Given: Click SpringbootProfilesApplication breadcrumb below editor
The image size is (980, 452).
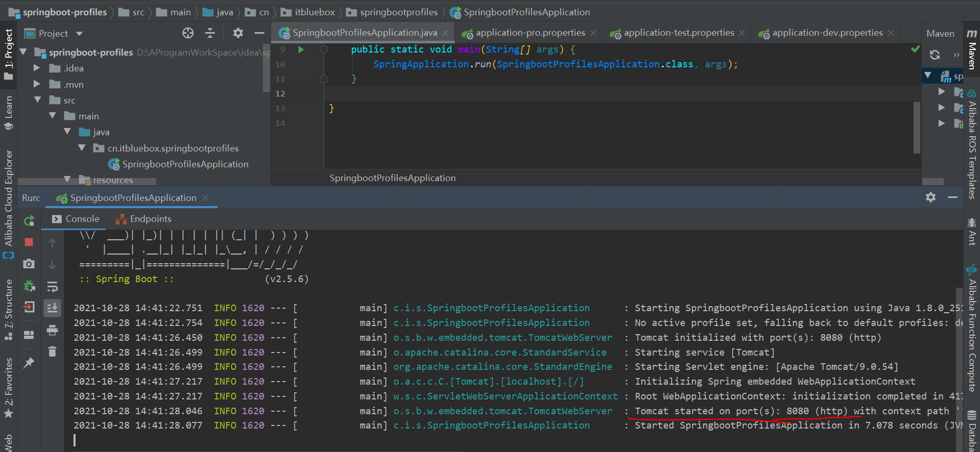Looking at the screenshot, I should (x=393, y=178).
